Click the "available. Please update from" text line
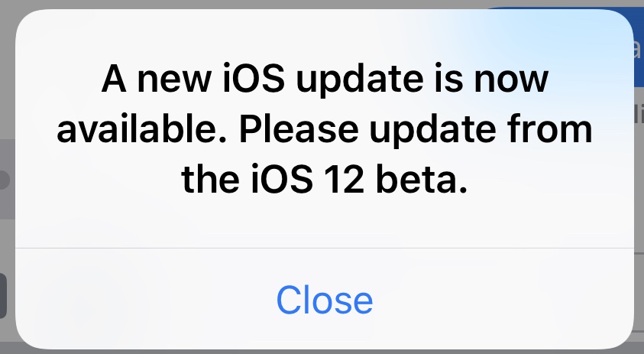The height and width of the screenshot is (354, 644). [x=325, y=129]
